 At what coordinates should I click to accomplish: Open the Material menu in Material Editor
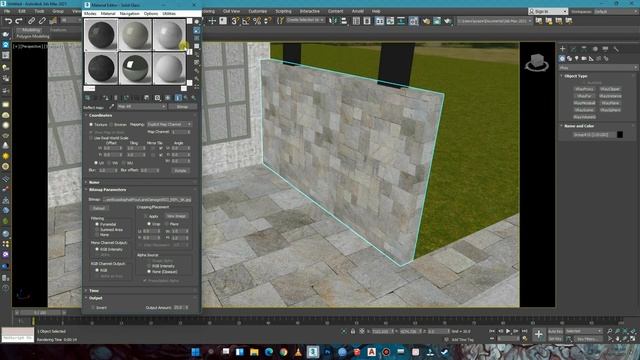click(108, 13)
